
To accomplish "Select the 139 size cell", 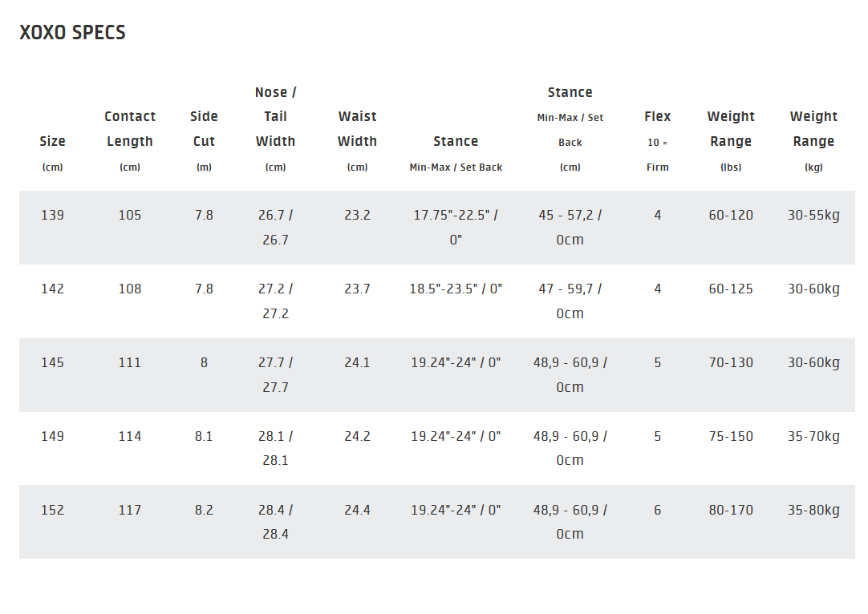I will 52,215.
